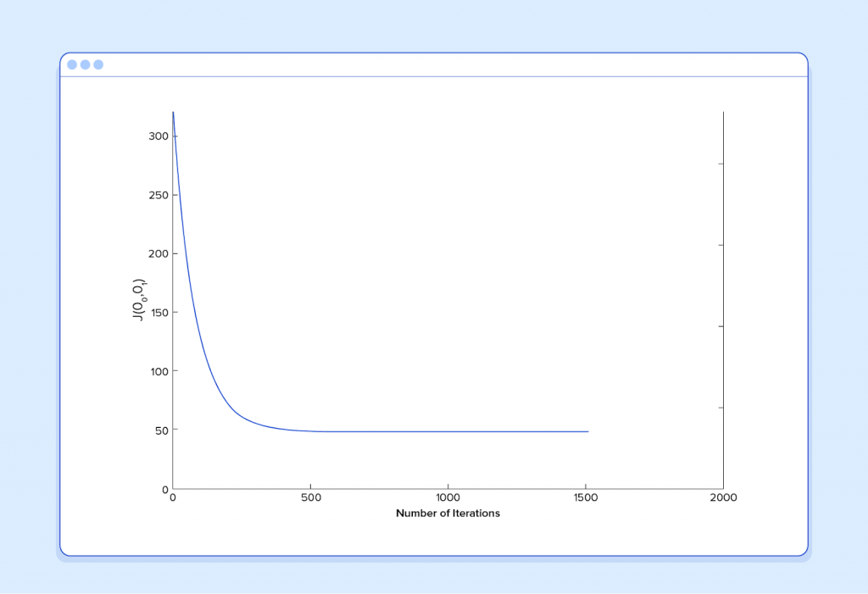The width and height of the screenshot is (868, 594).
Task: Click the rightmost of the three title dots
Action: pyautogui.click(x=98, y=64)
